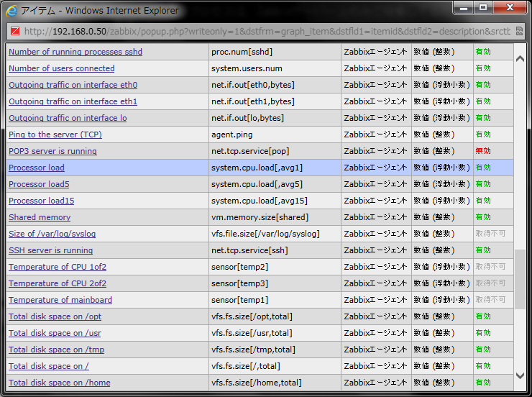Open Number of running processes sshd link
Screen dimensions: 532x397
point(75,52)
